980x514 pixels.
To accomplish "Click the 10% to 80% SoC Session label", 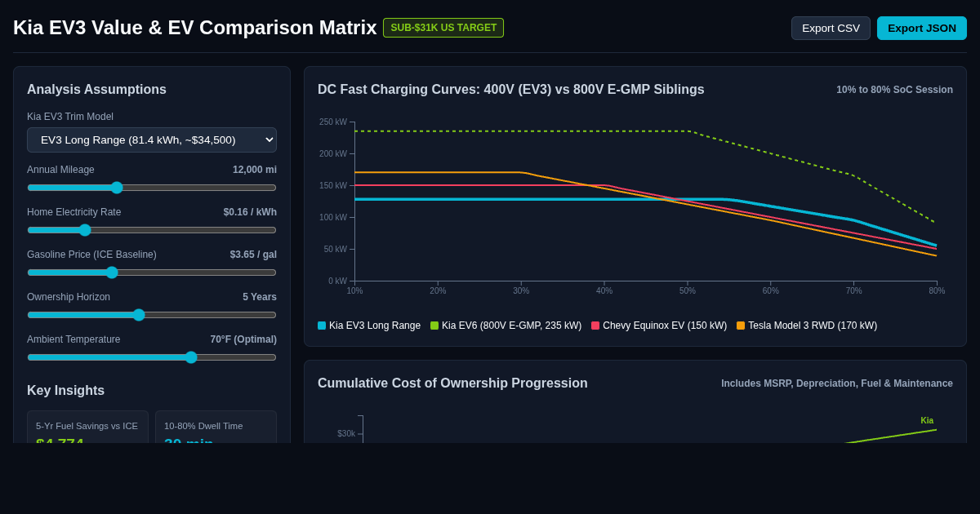I will (x=894, y=90).
